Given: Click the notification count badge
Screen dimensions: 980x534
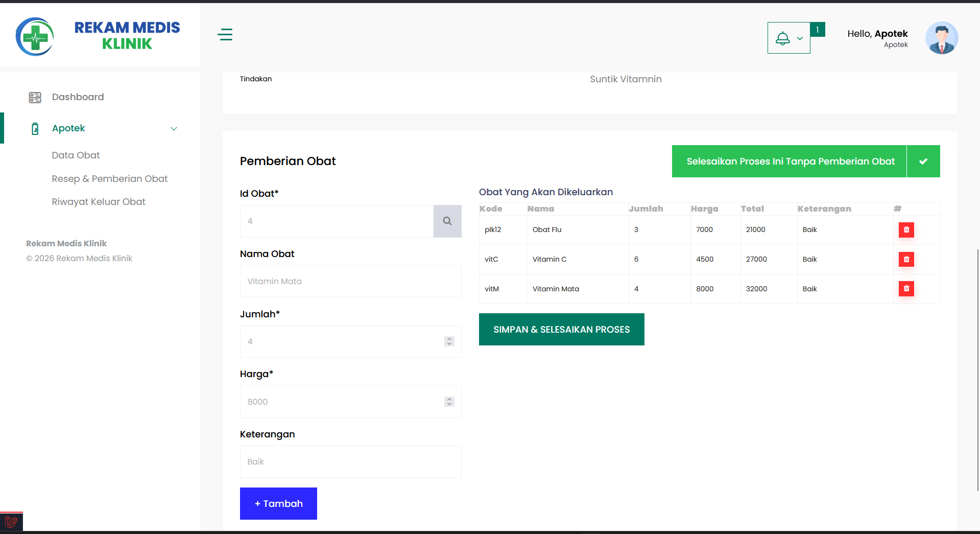Looking at the screenshot, I should (x=818, y=30).
